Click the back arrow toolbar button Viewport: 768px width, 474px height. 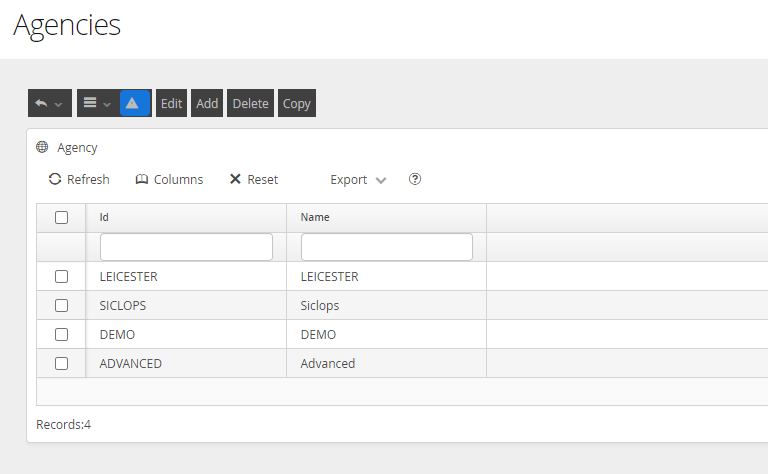49,103
